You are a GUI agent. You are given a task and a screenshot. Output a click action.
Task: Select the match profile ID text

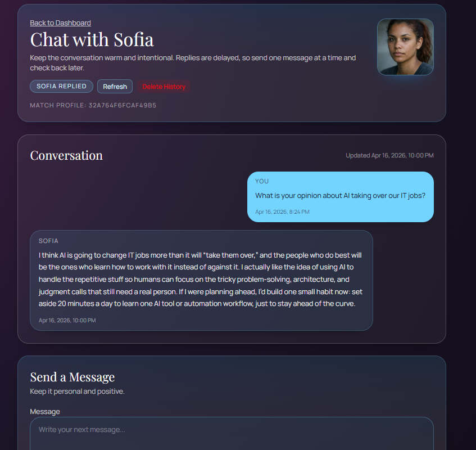[x=122, y=105]
